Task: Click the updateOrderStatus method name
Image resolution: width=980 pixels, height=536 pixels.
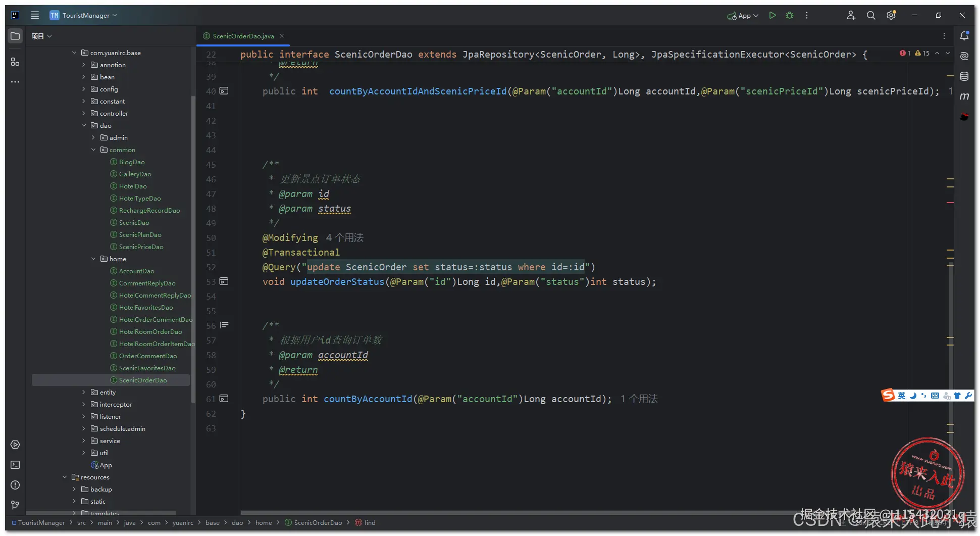Action: coord(337,281)
